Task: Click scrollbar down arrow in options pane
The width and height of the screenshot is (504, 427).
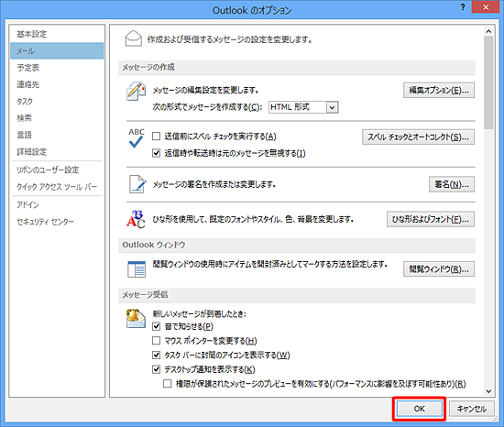Action: 488,391
